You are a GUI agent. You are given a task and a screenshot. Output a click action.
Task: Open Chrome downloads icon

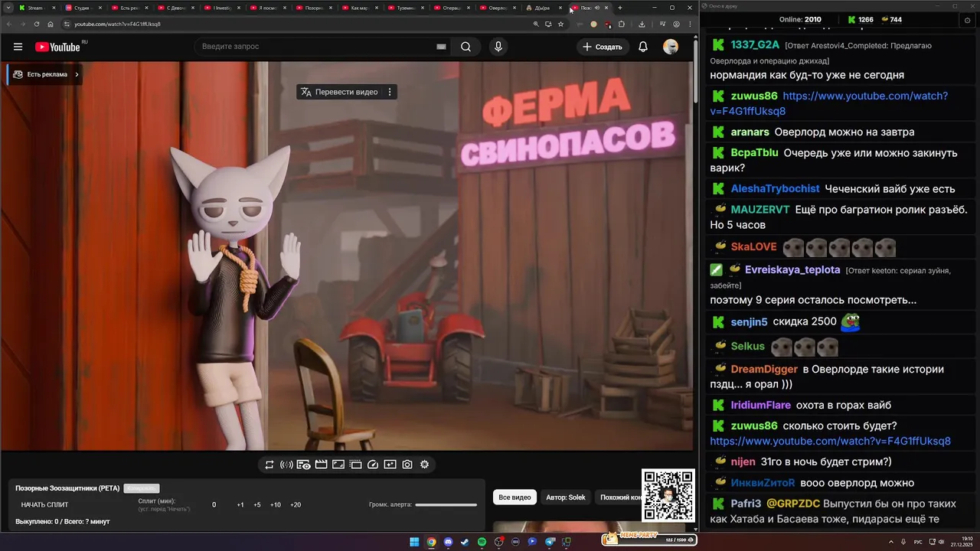pos(642,24)
